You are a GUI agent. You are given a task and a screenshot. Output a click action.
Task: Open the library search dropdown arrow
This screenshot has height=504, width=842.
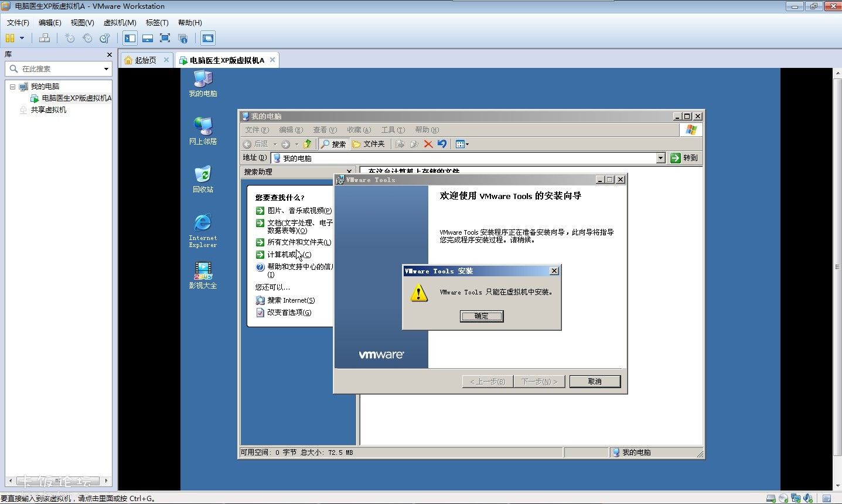pos(106,69)
